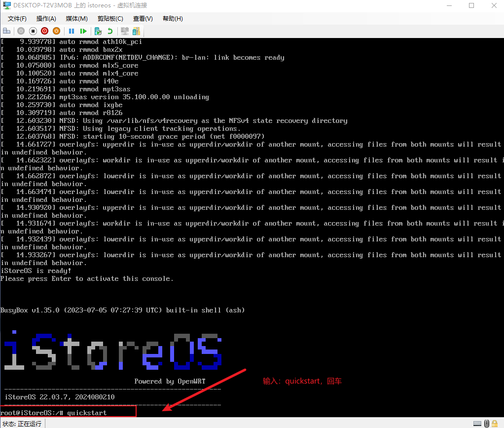
Task: Click the mouse capture status icon
Action: tap(487, 423)
